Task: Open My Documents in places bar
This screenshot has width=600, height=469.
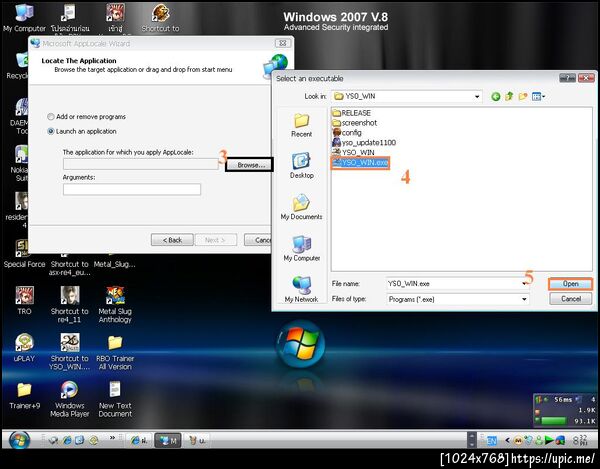Action: 301,207
